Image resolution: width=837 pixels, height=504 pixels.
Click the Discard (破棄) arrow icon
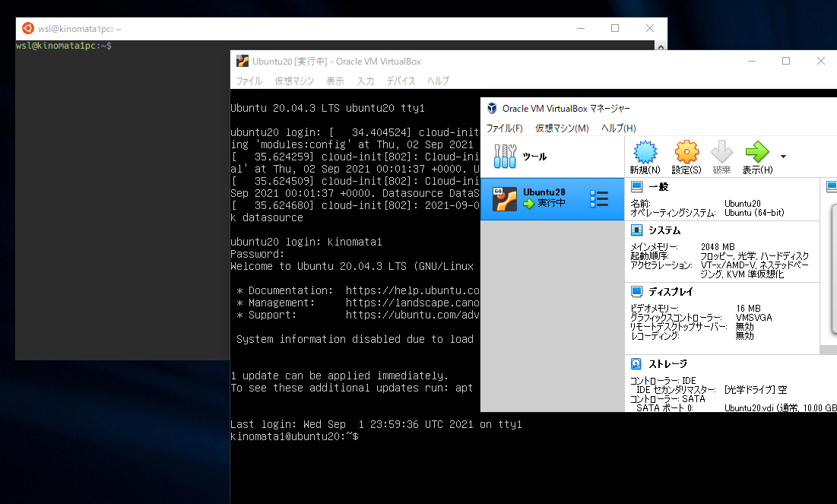click(721, 152)
